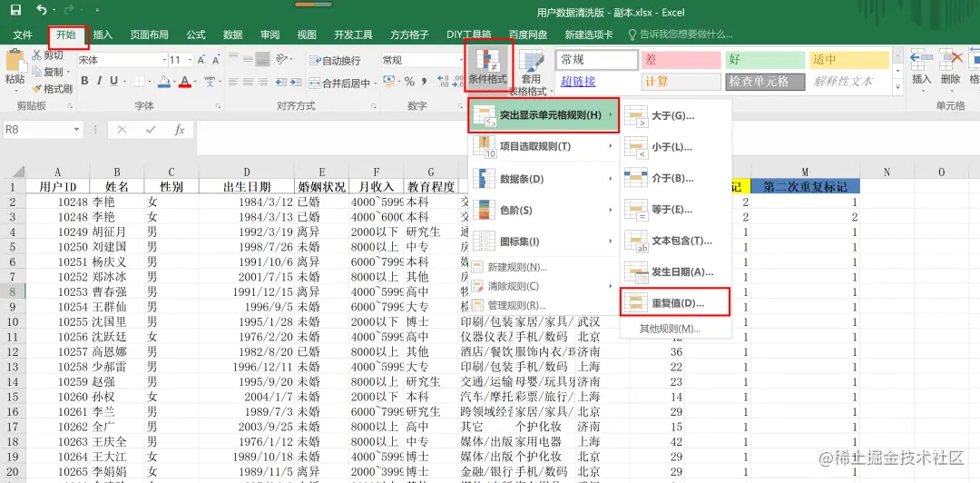Open Highlight Cells Rules (突出显示单元格规则) menu
The height and width of the screenshot is (483, 980).
[544, 115]
